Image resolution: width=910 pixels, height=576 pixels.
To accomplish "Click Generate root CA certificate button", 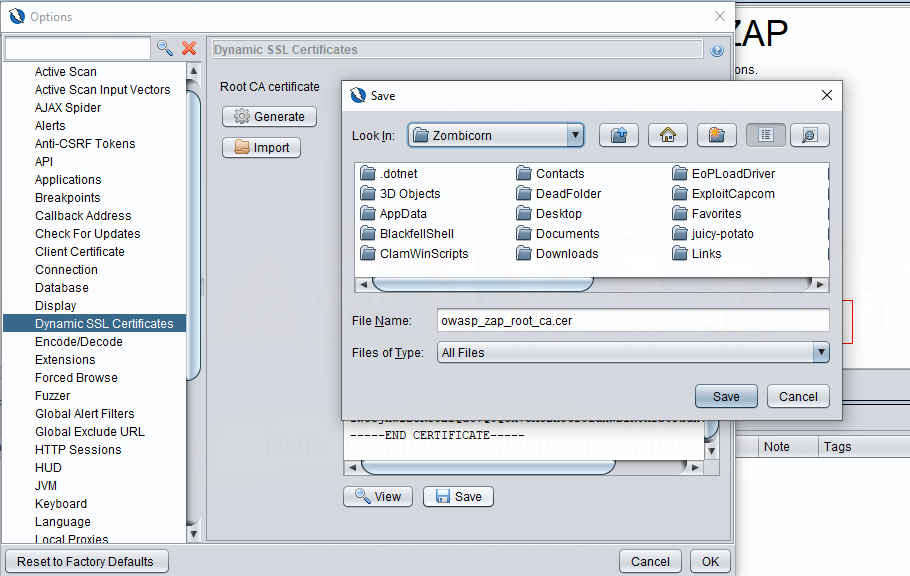I will click(269, 117).
